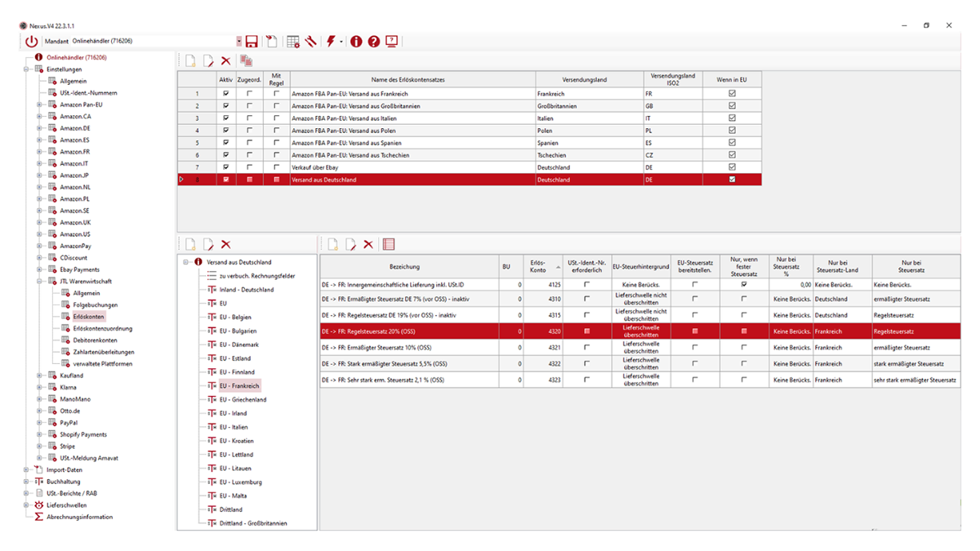980x551 pixels.
Task: Open Lieferschwellen in the sidebar
Action: coord(66,505)
